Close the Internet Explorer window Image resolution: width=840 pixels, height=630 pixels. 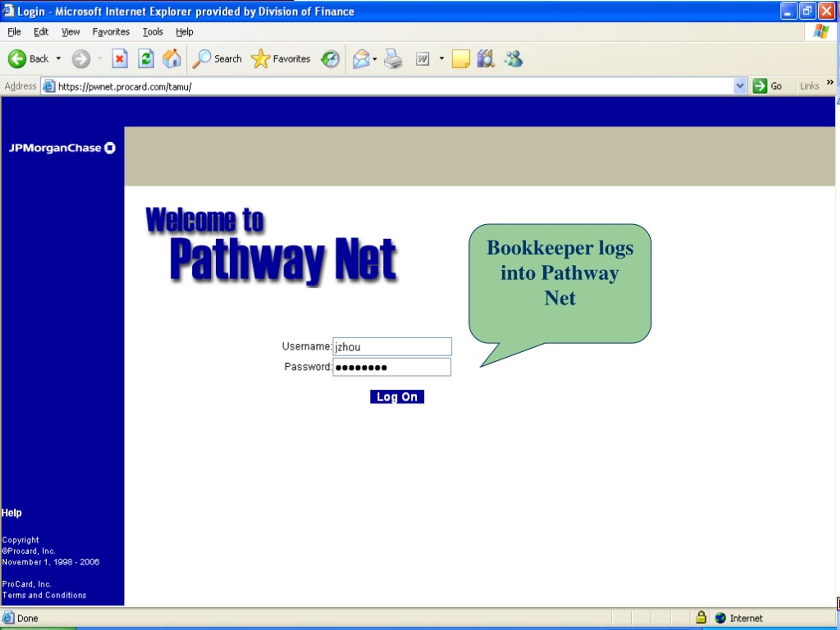(x=826, y=11)
